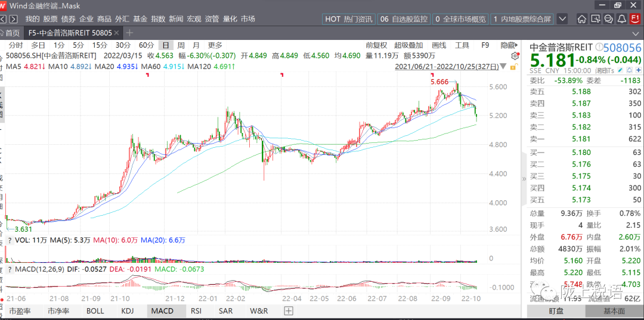Click the 0 全球市场概览 button
644x320 pixels.
pos(460,19)
